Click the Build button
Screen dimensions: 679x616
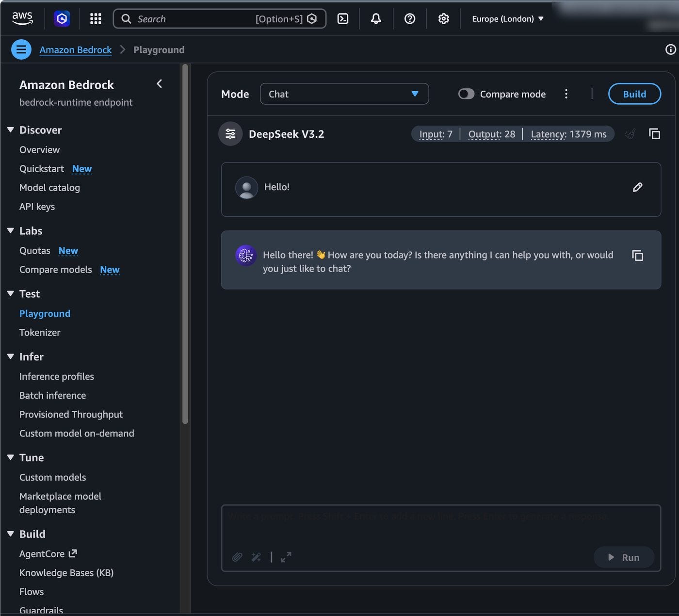(x=634, y=94)
